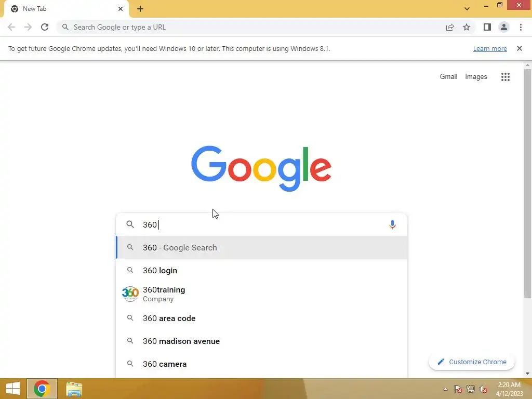This screenshot has height=399, width=532.
Task: Open the Images link
Action: pyautogui.click(x=476, y=77)
